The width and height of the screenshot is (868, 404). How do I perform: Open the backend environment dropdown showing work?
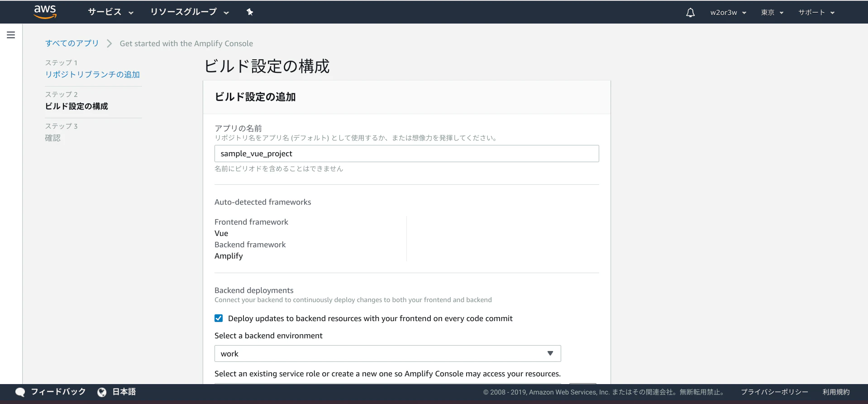388,354
